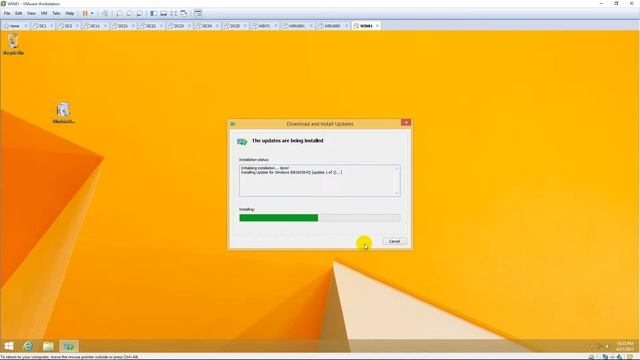The image size is (640, 360).
Task: Cancel the update installation
Action: [x=394, y=241]
